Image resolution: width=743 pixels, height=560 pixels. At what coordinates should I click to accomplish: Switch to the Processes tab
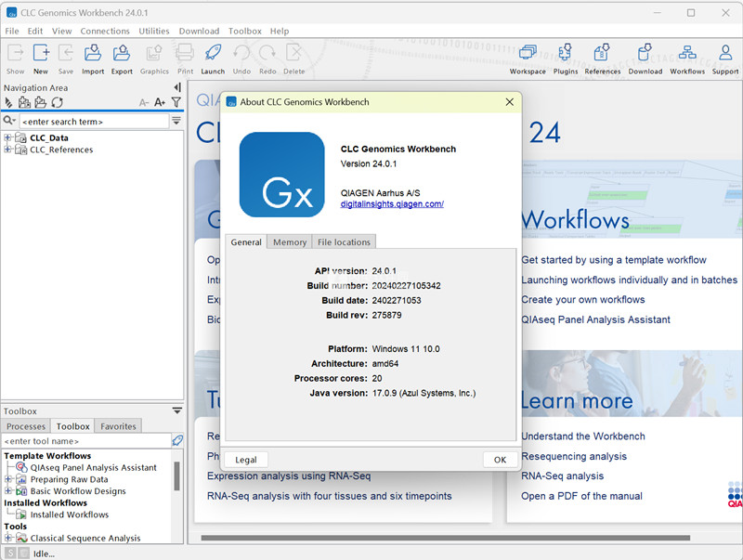pos(26,426)
